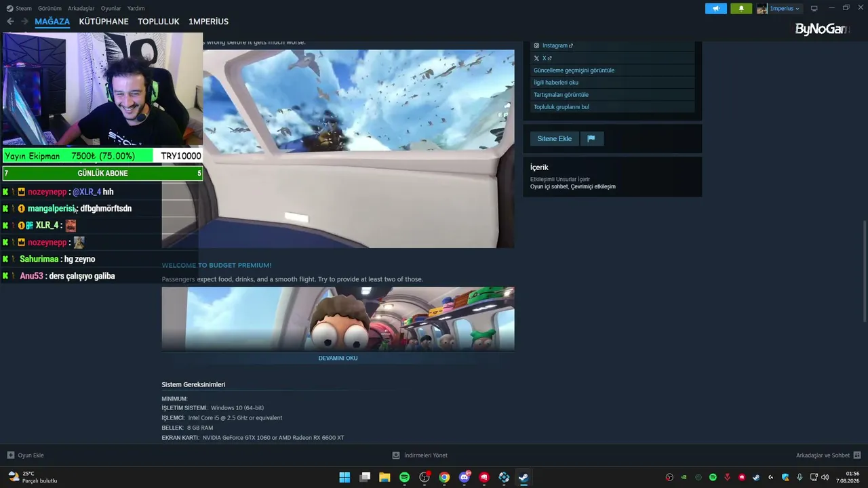Open the Yardım menu
The height and width of the screenshot is (488, 868).
[x=136, y=8]
